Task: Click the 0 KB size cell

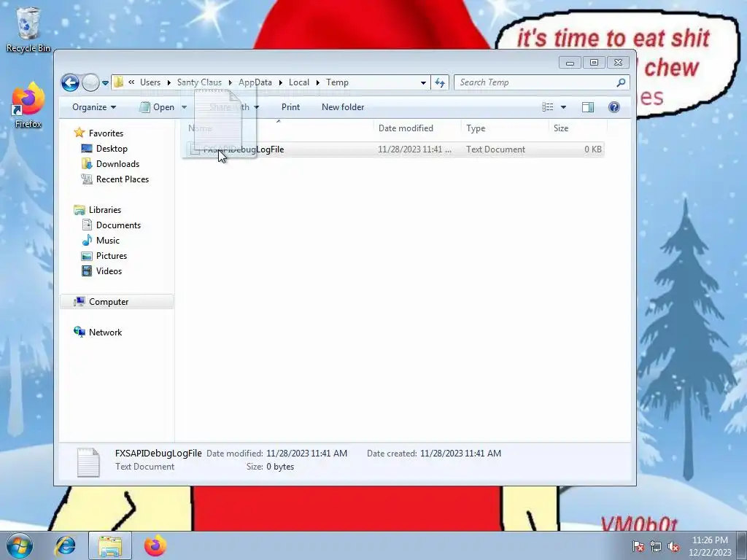Action: click(593, 149)
